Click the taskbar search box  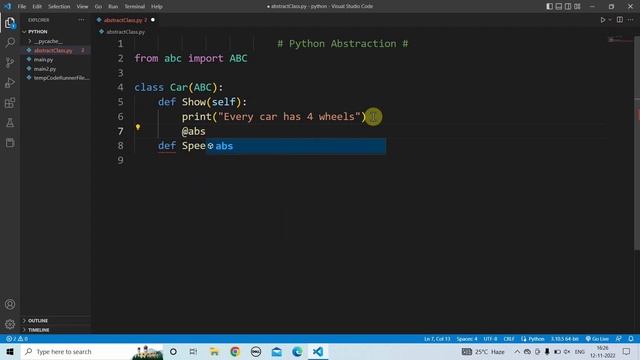91,351
